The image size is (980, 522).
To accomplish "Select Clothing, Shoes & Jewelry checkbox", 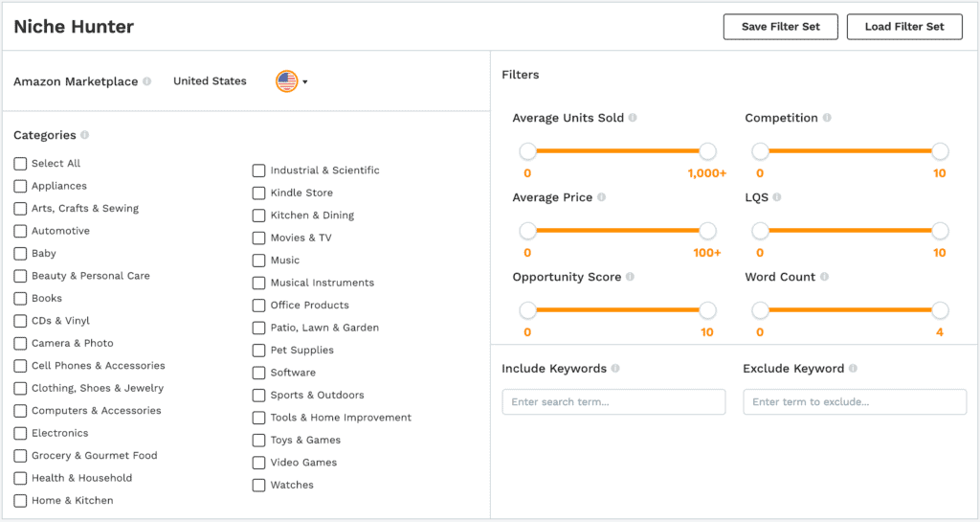I will (20, 389).
